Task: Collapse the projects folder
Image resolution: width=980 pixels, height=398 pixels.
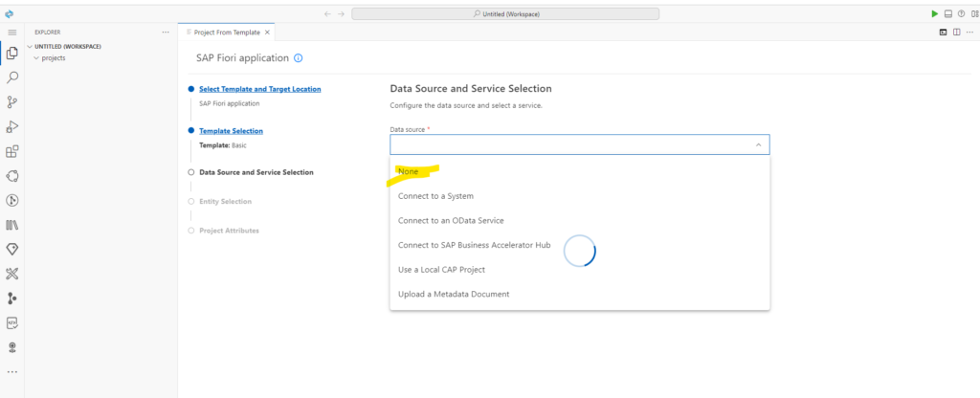Action: tap(36, 58)
